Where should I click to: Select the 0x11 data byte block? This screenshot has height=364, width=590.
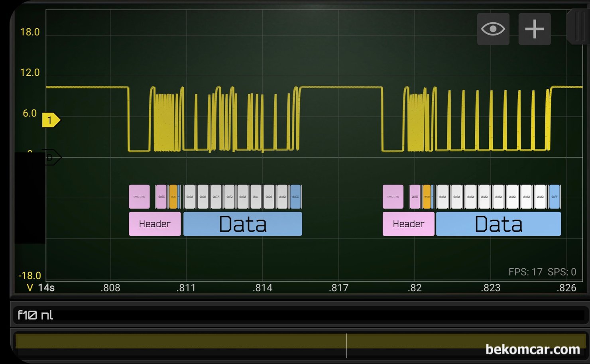tap(256, 197)
